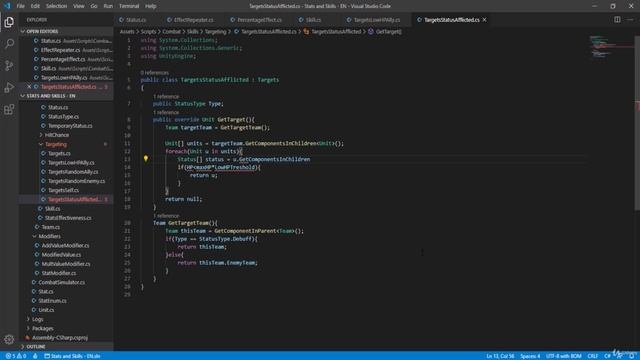Collapse the Modifiers folder
The height and width of the screenshot is (360, 640).
coord(49,236)
